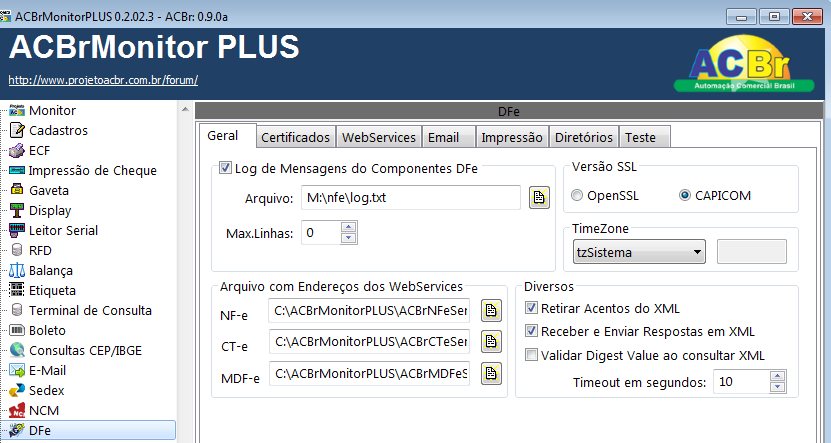
Task: Select the OpenSSL radio button
Action: 577,196
